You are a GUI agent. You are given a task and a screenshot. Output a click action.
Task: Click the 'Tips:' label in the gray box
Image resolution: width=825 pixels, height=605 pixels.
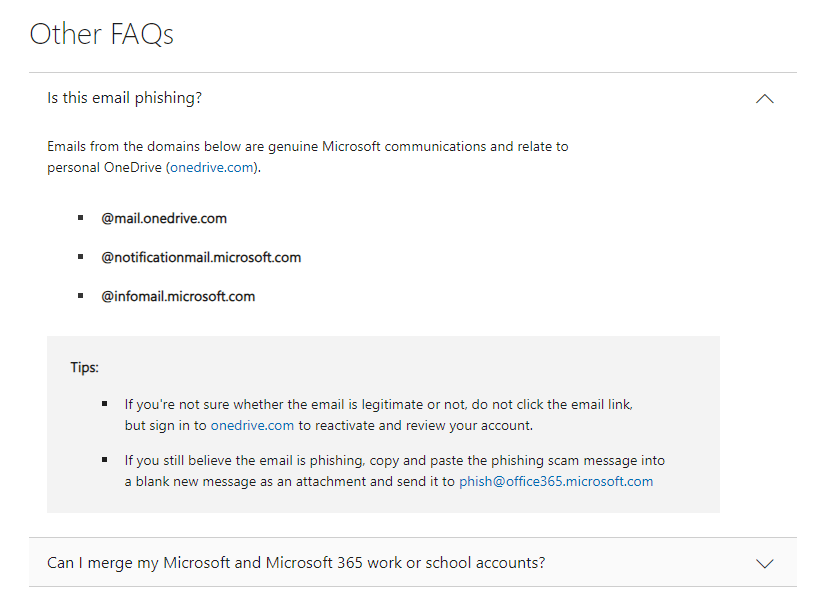pyautogui.click(x=85, y=367)
